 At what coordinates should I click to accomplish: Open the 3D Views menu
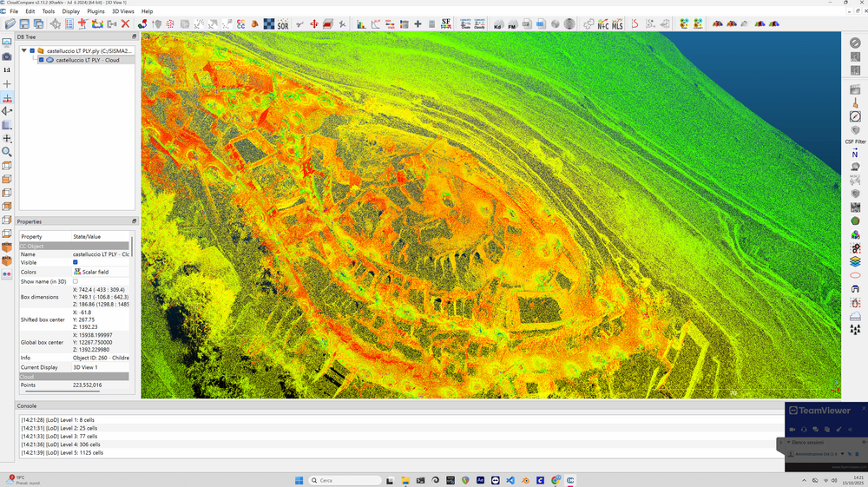click(x=122, y=11)
